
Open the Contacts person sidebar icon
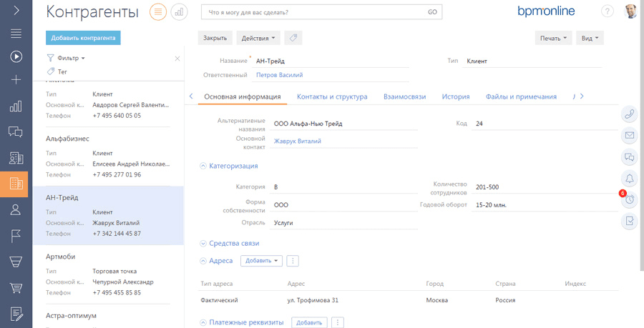pos(16,210)
